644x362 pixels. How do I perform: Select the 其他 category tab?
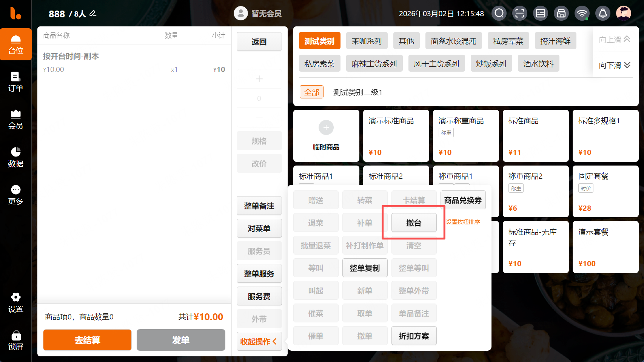407,41
